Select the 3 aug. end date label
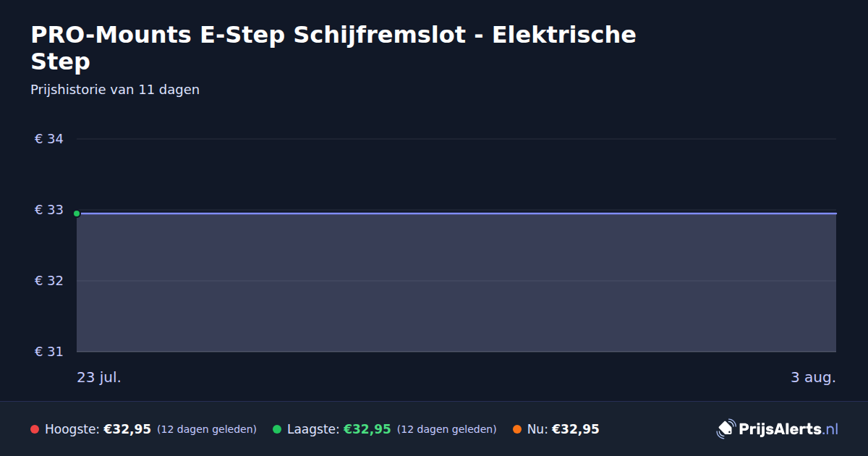868x456 pixels. (813, 377)
